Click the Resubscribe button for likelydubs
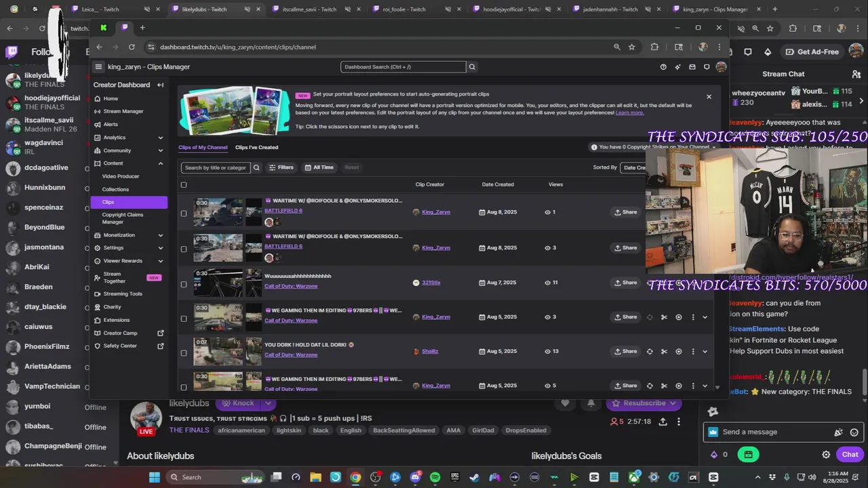Image resolution: width=868 pixels, height=488 pixels. (x=643, y=403)
